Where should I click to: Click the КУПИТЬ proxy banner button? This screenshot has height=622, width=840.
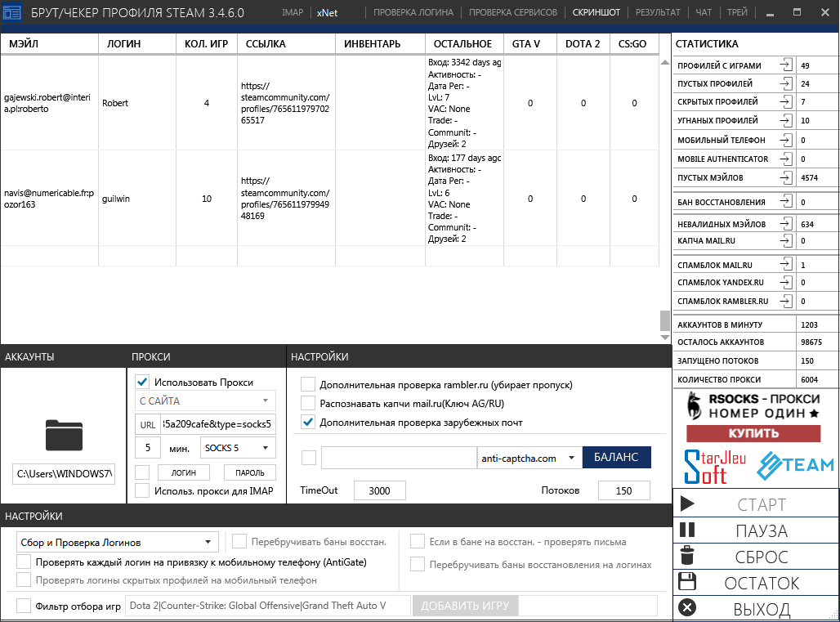click(x=753, y=433)
